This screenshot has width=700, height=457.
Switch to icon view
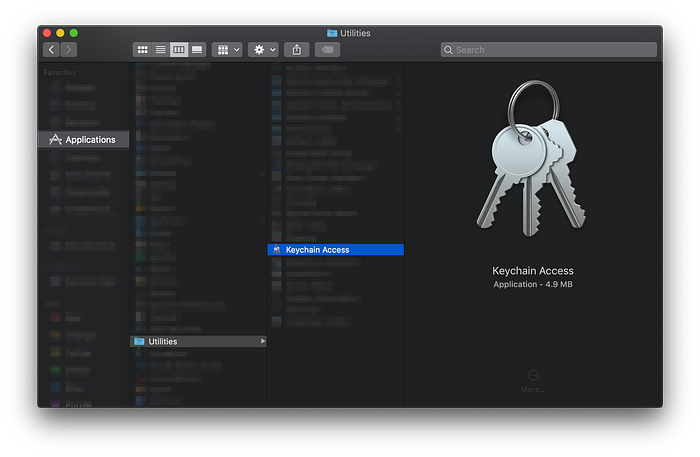(142, 50)
